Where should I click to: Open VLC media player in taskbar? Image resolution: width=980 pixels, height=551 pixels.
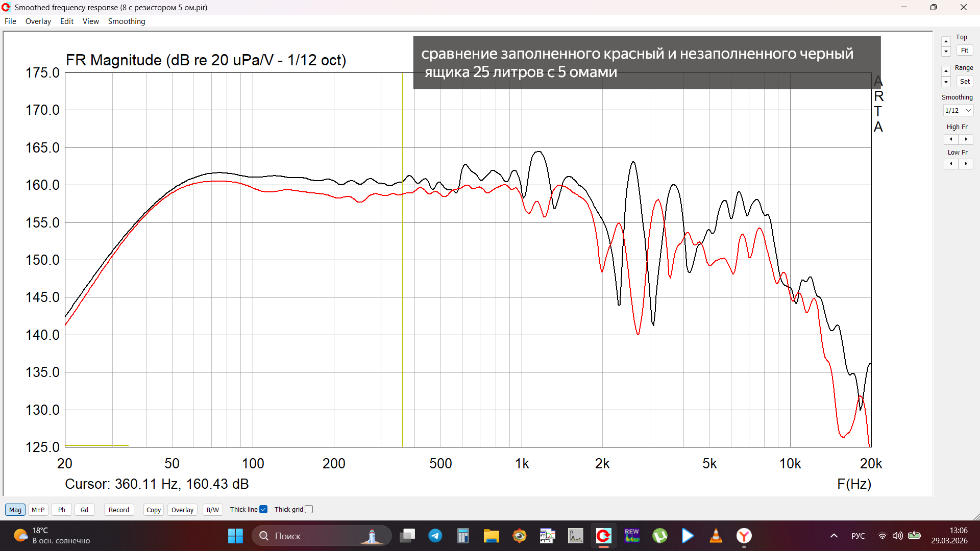716,536
